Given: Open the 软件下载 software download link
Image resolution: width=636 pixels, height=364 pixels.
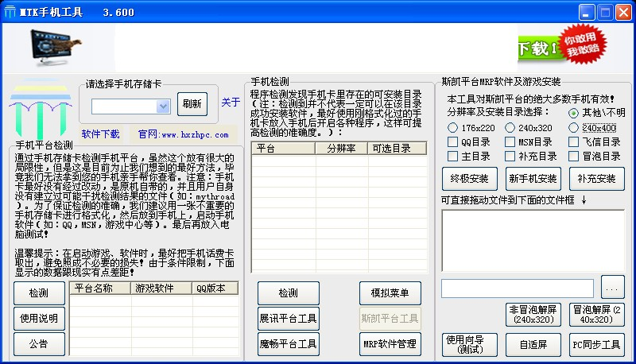Looking at the screenshot, I should click(101, 134).
